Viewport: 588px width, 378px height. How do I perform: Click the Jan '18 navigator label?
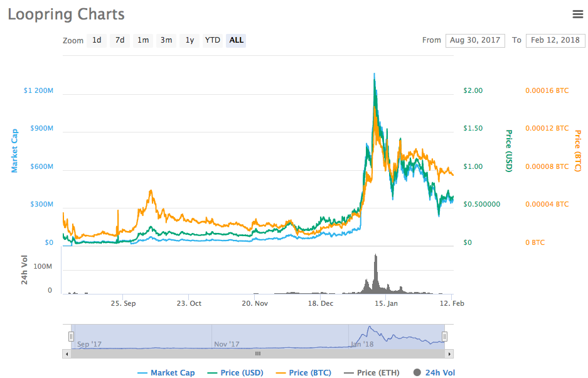[362, 344]
